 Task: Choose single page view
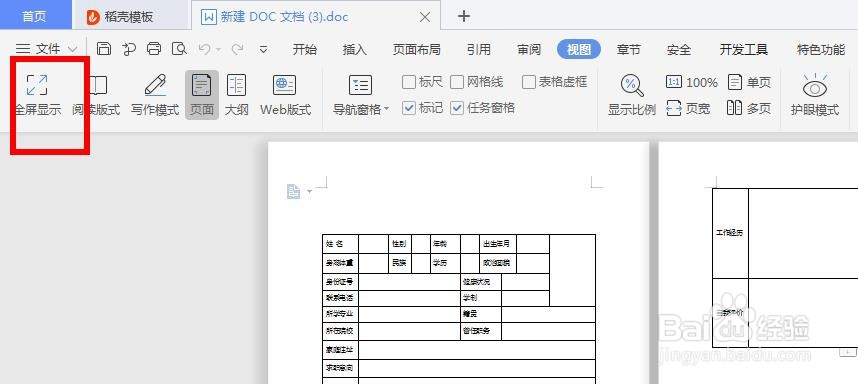pyautogui.click(x=749, y=83)
